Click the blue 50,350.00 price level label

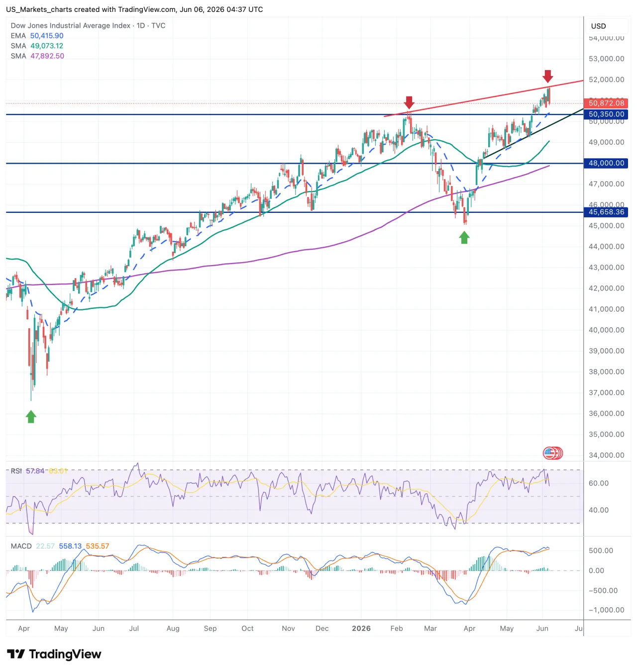pos(606,114)
